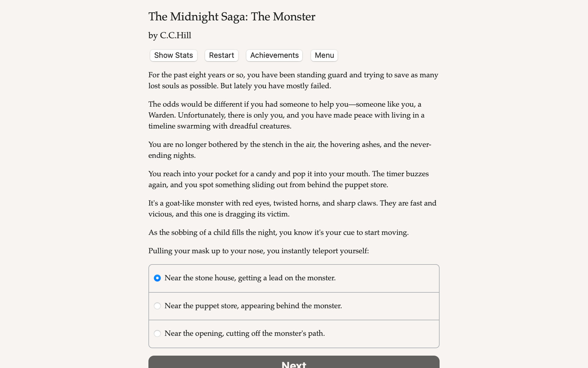Viewport: 588px width, 368px height.
Task: Click the story title "The Midnight Saga: The Monster"
Action: pyautogui.click(x=231, y=16)
